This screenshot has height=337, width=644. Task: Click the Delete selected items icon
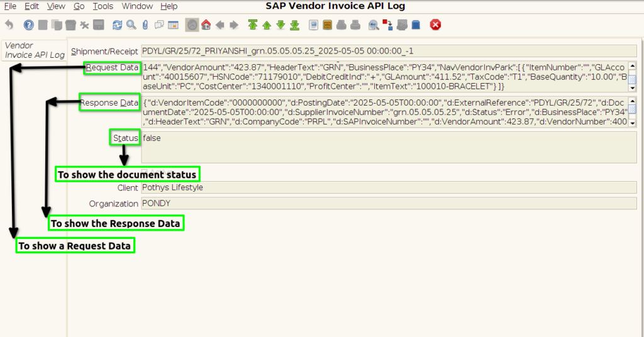85,25
